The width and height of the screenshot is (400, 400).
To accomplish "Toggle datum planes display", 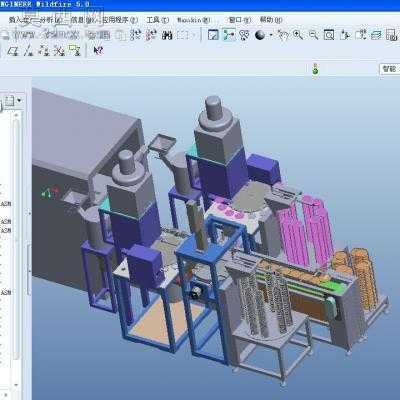I will click(13, 51).
